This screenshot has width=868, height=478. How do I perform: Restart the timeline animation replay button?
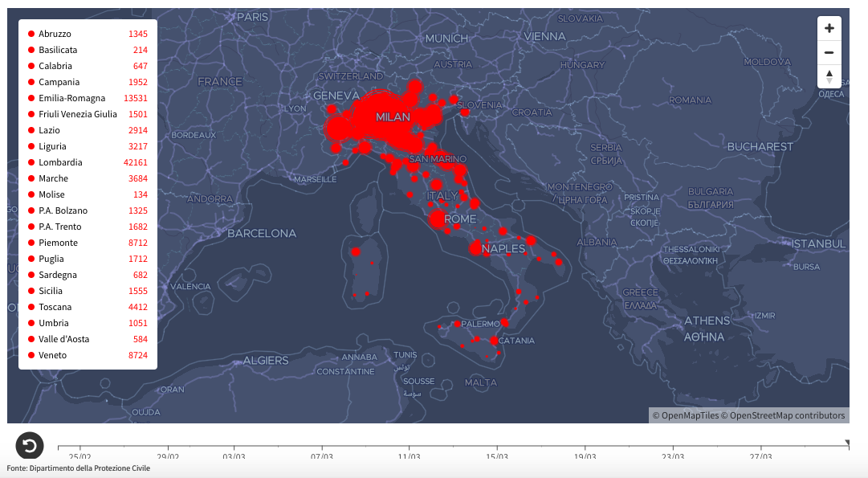tap(30, 445)
